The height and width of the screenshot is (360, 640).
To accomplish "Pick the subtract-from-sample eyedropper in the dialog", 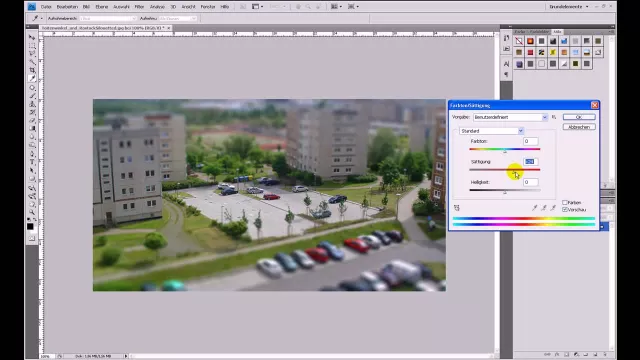I will pyautogui.click(x=553, y=208).
